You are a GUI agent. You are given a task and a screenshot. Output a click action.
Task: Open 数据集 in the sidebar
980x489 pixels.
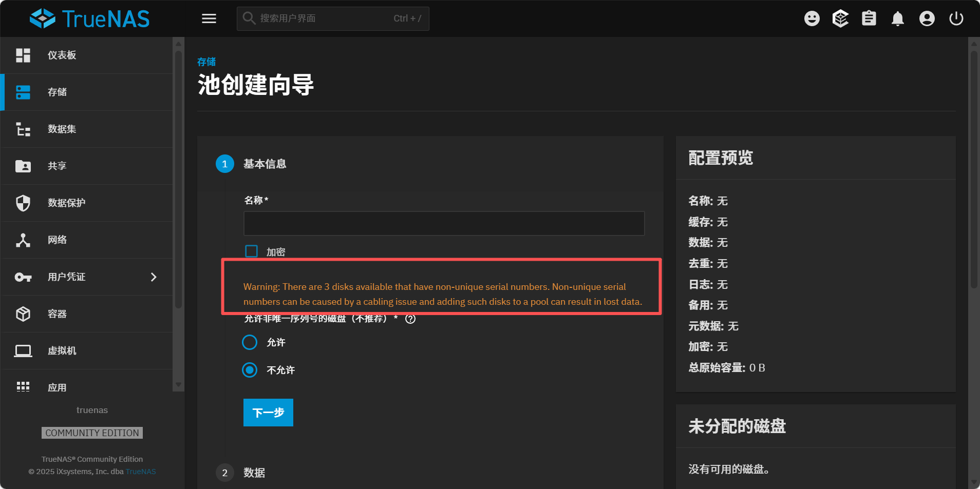(62, 129)
